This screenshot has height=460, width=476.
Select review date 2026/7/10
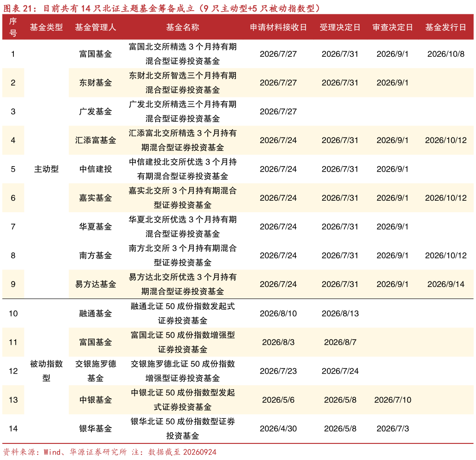point(392,400)
